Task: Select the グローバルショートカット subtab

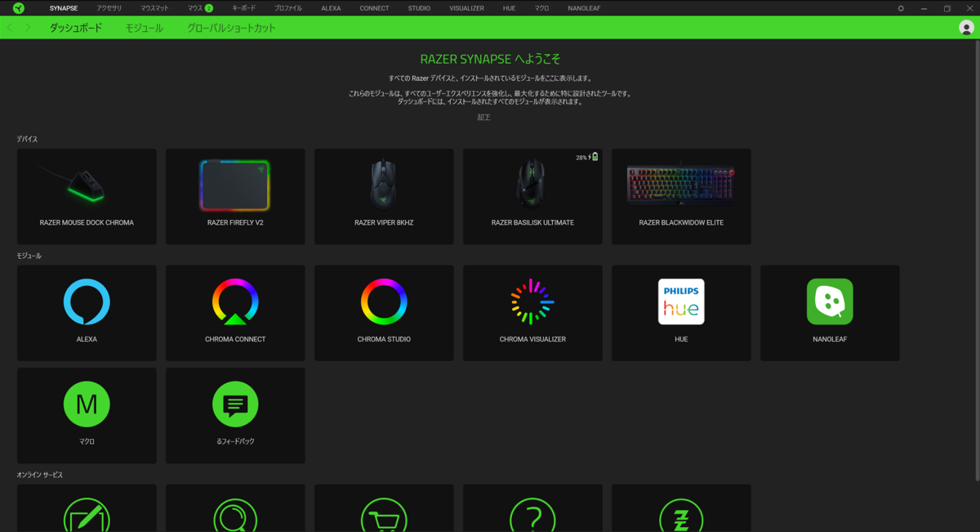Action: tap(231, 28)
